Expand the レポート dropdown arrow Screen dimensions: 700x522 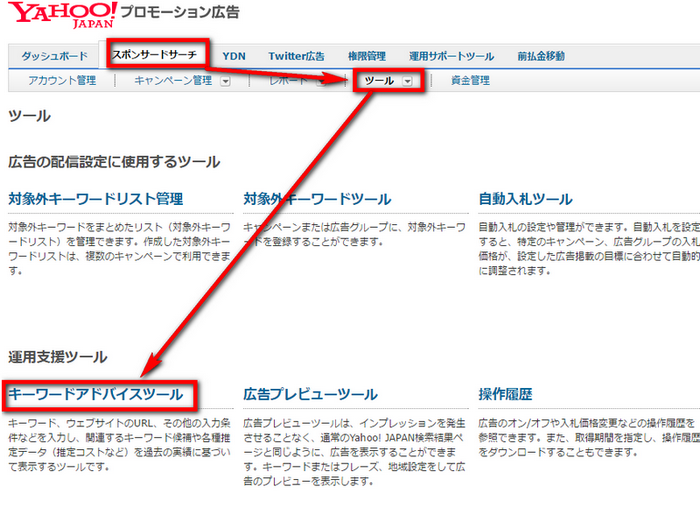pos(322,82)
